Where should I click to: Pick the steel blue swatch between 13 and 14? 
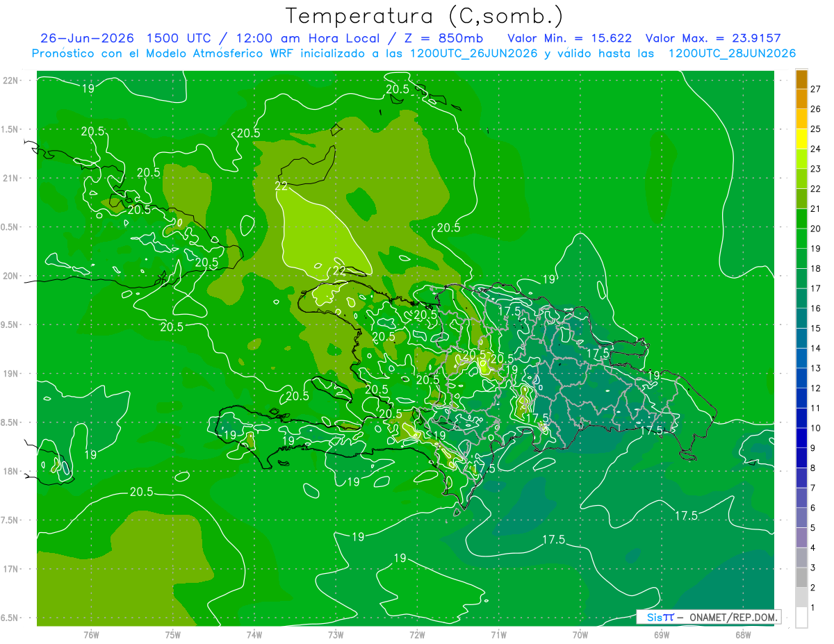pos(801,358)
